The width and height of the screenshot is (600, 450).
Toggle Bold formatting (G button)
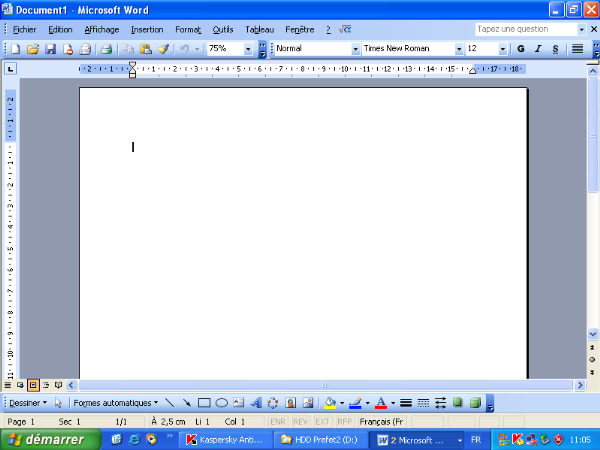[x=521, y=48]
